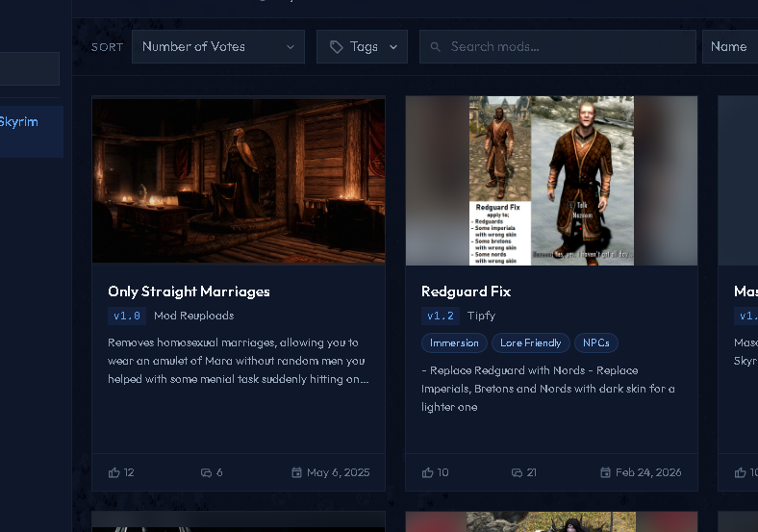Open the Redguard Fix mod title

point(466,291)
